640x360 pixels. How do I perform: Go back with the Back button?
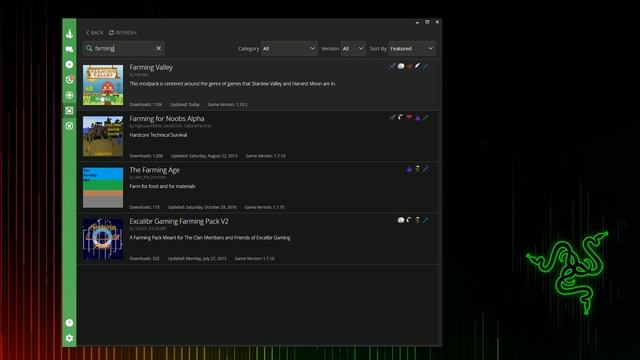pos(95,32)
